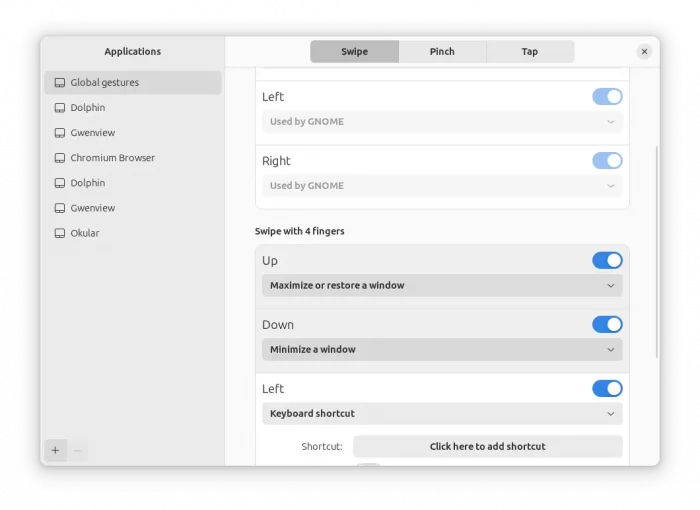Open the "Maximize or restore a window" dropdown
The image size is (700, 510).
coord(441,286)
